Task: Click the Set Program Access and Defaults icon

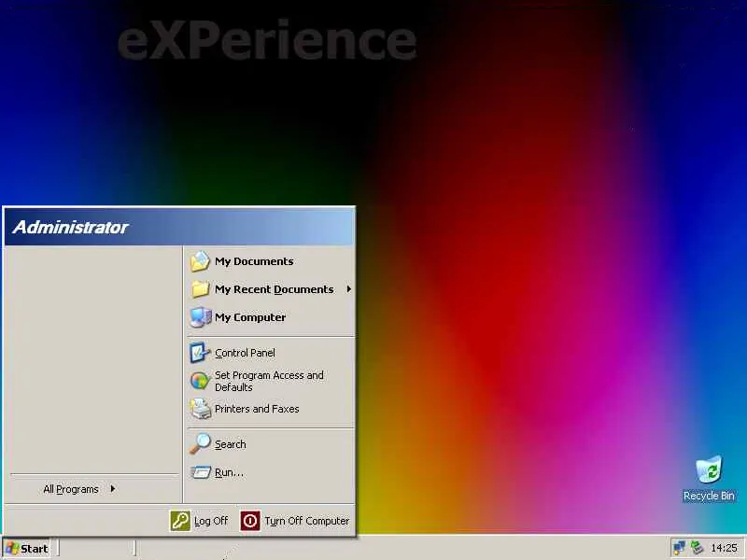Action: pos(200,381)
